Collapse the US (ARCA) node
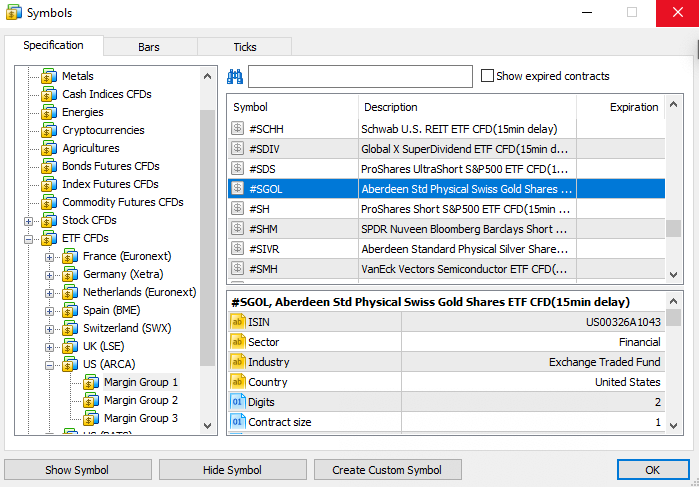Screen dimensions: 699x487 click(49, 365)
